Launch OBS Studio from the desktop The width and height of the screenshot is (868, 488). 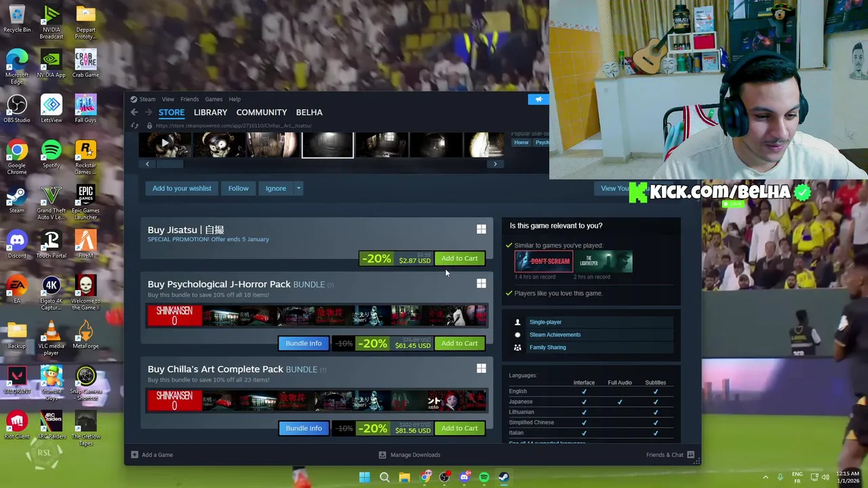coord(17,109)
